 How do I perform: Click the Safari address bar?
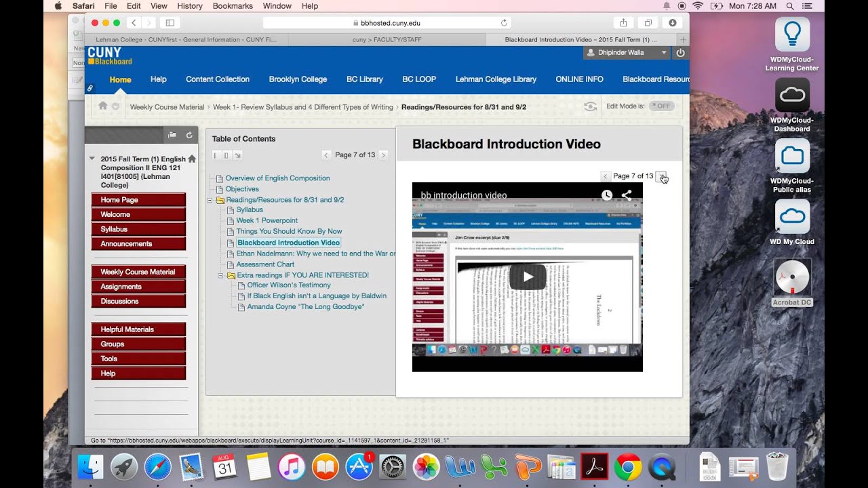coord(387,22)
